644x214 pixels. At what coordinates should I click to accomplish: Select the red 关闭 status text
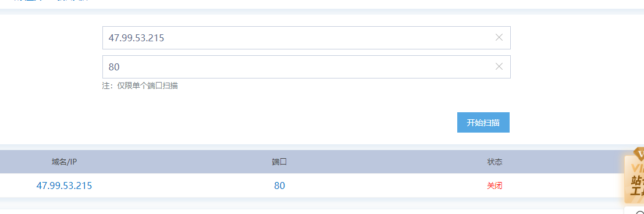pyautogui.click(x=494, y=186)
